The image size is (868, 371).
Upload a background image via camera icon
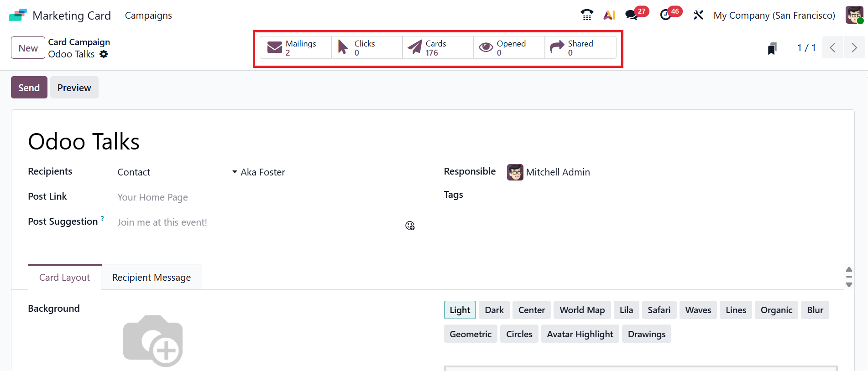pos(153,340)
